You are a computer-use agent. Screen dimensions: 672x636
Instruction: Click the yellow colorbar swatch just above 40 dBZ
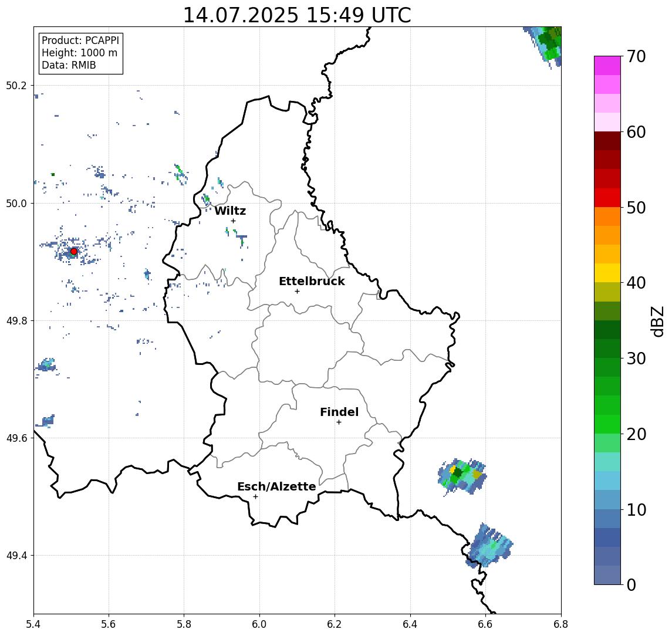[607, 273]
